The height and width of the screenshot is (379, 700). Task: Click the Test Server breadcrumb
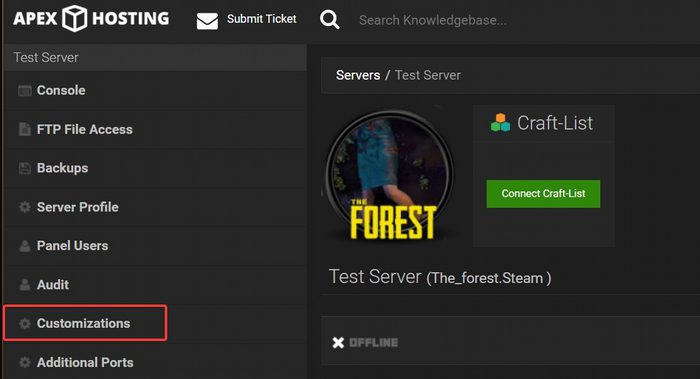click(x=428, y=75)
